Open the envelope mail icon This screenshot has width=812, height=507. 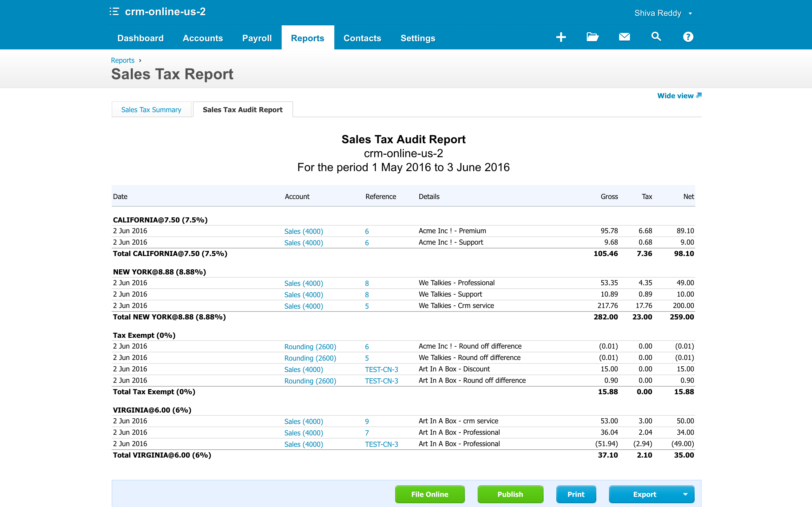tap(624, 37)
